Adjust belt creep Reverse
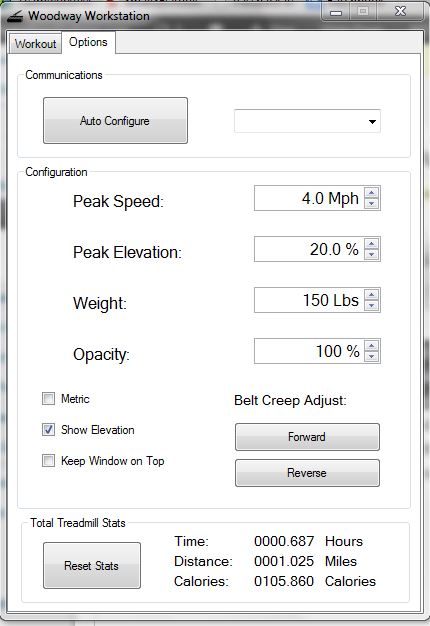Image resolution: width=430 pixels, height=626 pixels. pyautogui.click(x=307, y=473)
